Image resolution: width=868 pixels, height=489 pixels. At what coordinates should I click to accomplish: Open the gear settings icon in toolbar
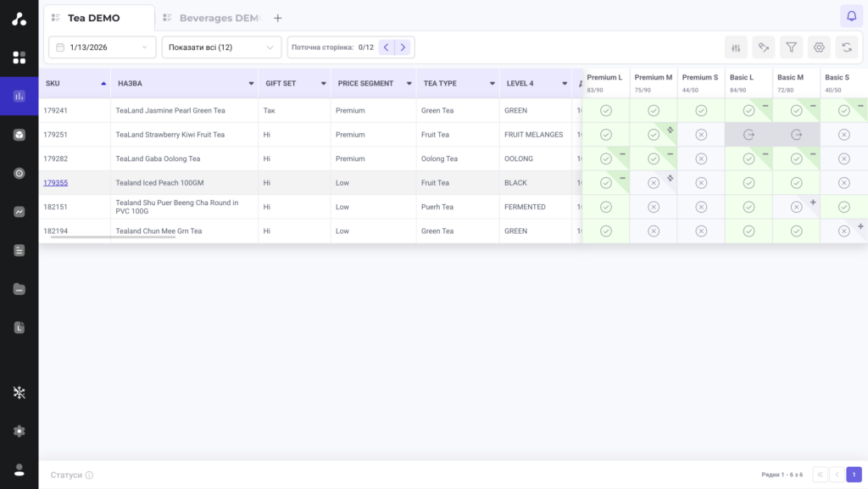pos(819,47)
